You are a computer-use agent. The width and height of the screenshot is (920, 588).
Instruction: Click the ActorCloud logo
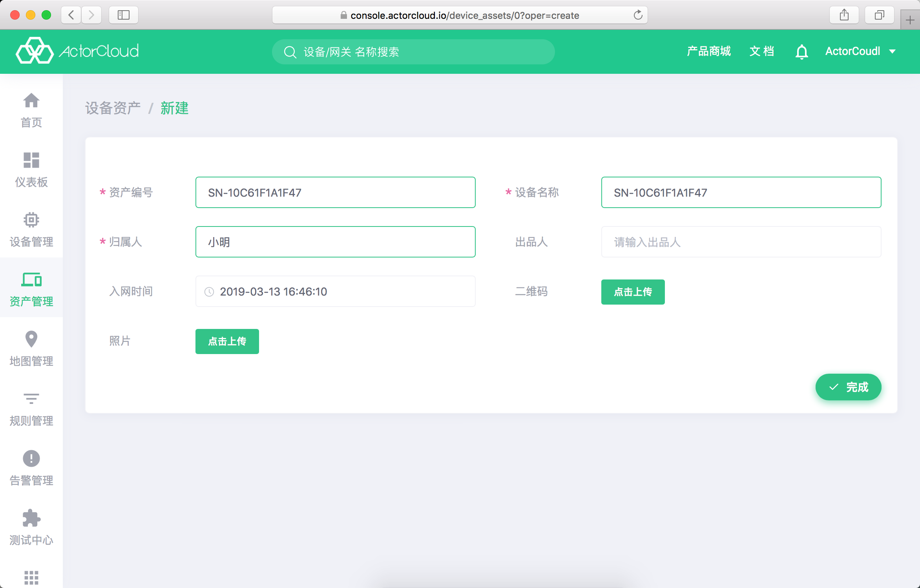[77, 51]
